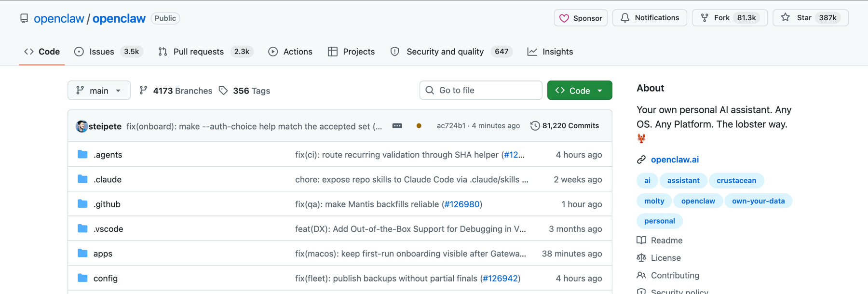Click the Contributing people icon
This screenshot has height=294, width=868.
(641, 275)
